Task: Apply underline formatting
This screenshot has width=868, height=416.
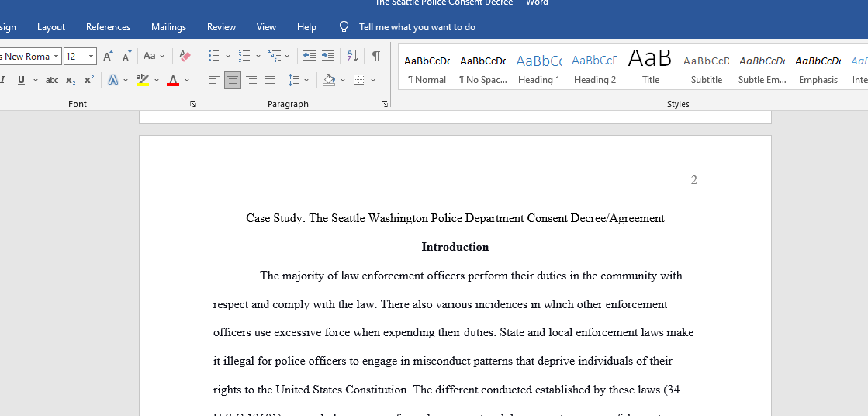Action: point(21,80)
